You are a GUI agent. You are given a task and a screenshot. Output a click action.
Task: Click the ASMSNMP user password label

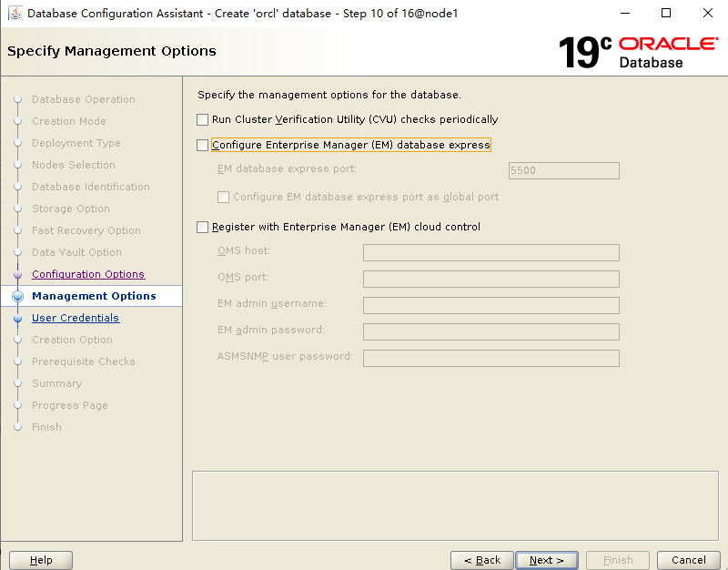coord(285,356)
